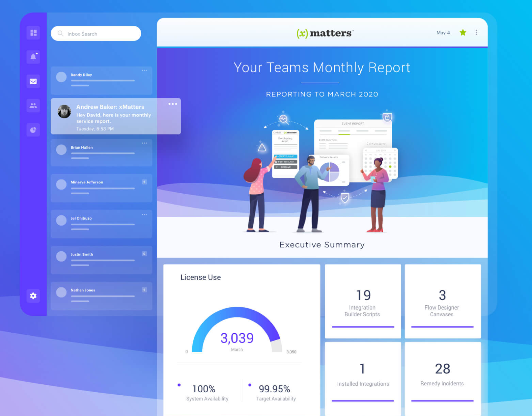Select Andrew Baker: xMatters message
This screenshot has width=532, height=416.
pos(116,116)
